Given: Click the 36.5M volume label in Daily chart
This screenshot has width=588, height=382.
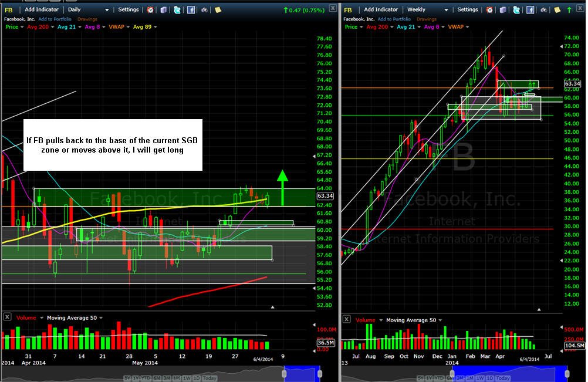Looking at the screenshot, I should point(326,343).
